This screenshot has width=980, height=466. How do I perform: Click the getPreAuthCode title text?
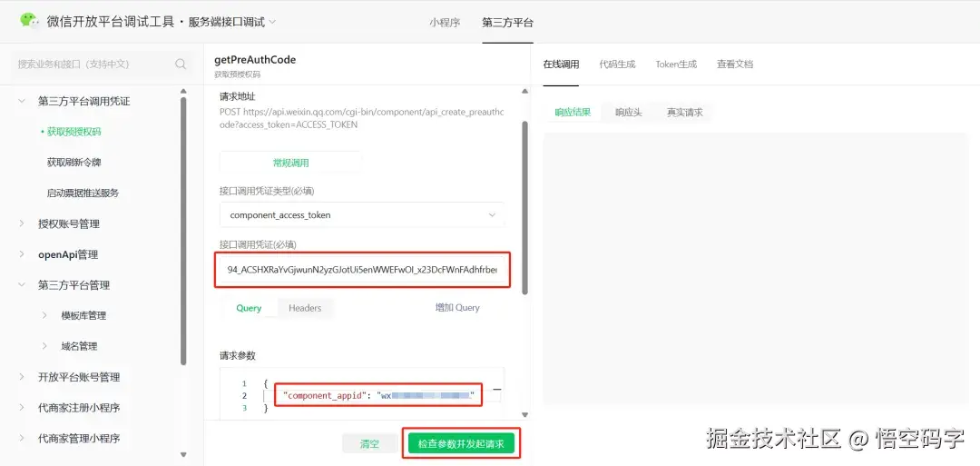click(255, 60)
